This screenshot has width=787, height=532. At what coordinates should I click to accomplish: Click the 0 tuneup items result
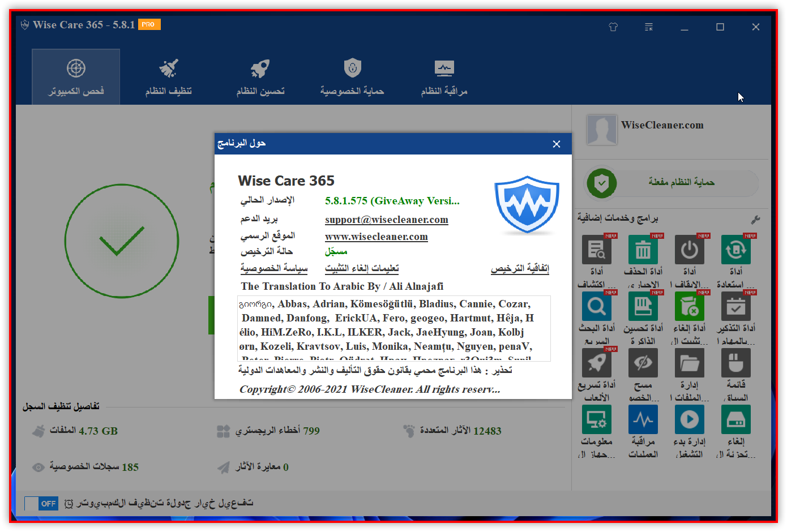coord(262,467)
